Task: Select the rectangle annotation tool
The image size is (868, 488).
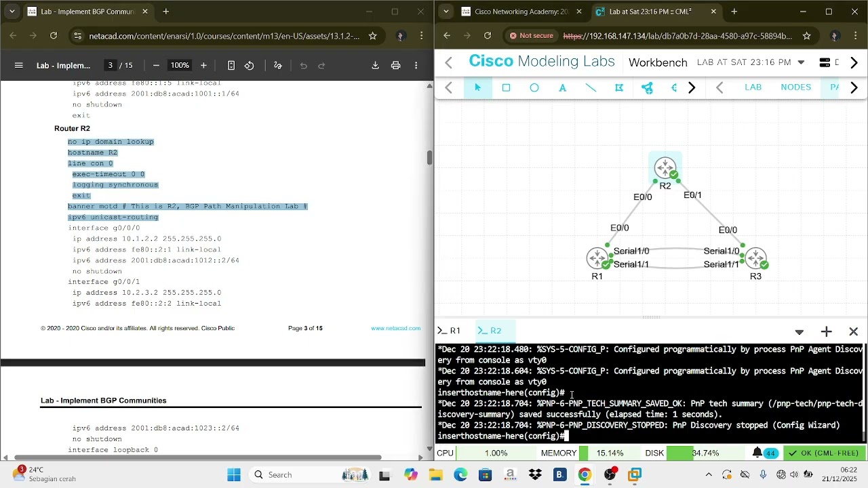Action: pos(506,87)
